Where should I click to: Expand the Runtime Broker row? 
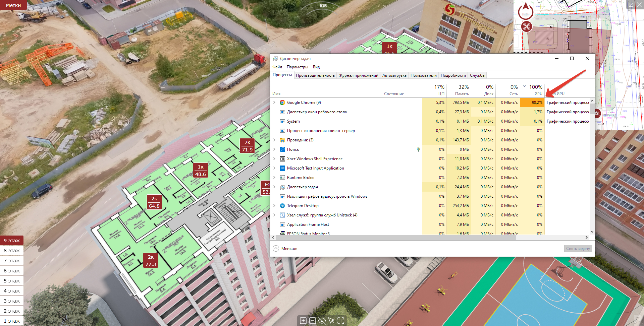(274, 178)
